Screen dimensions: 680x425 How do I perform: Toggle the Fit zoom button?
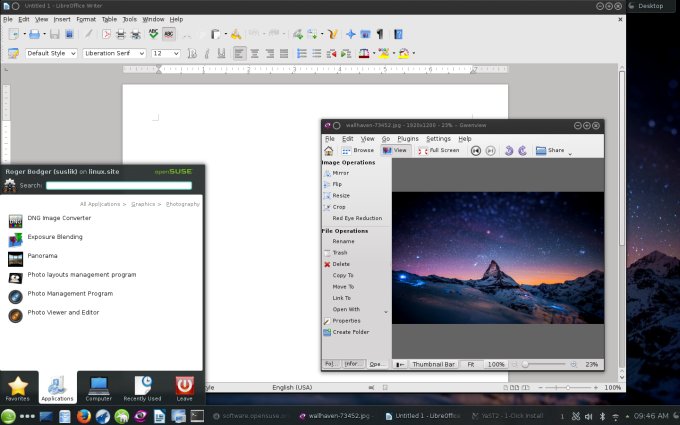click(471, 364)
